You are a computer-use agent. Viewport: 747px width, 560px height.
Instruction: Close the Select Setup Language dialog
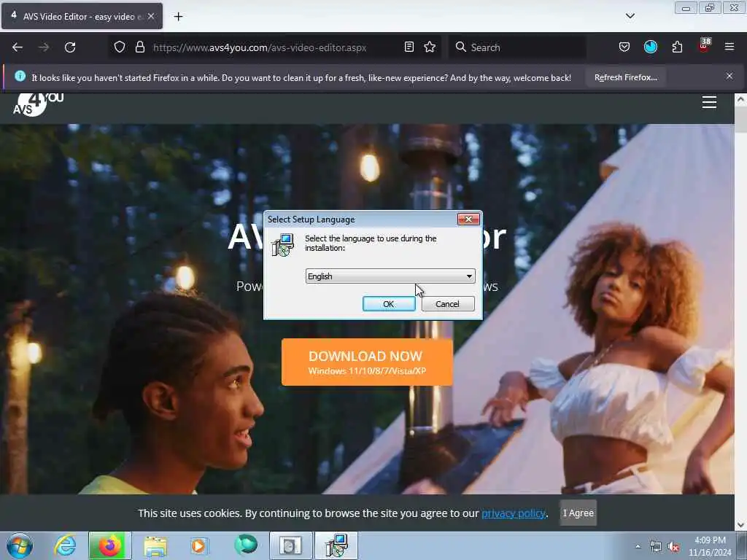point(468,219)
